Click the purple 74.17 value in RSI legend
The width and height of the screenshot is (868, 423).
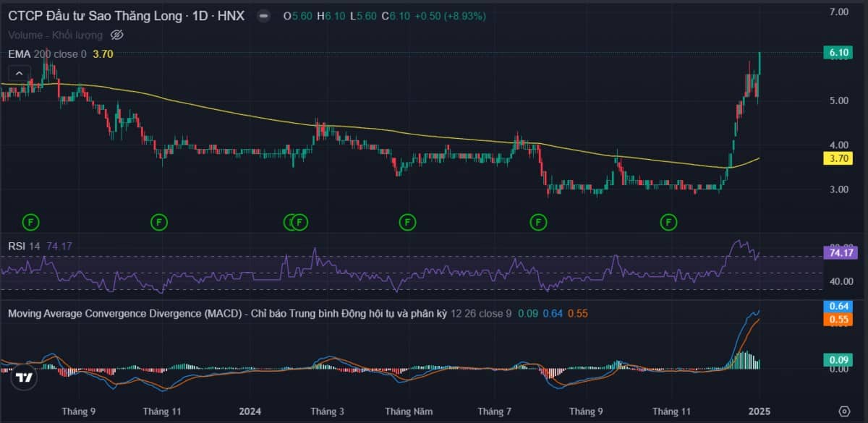(x=59, y=247)
